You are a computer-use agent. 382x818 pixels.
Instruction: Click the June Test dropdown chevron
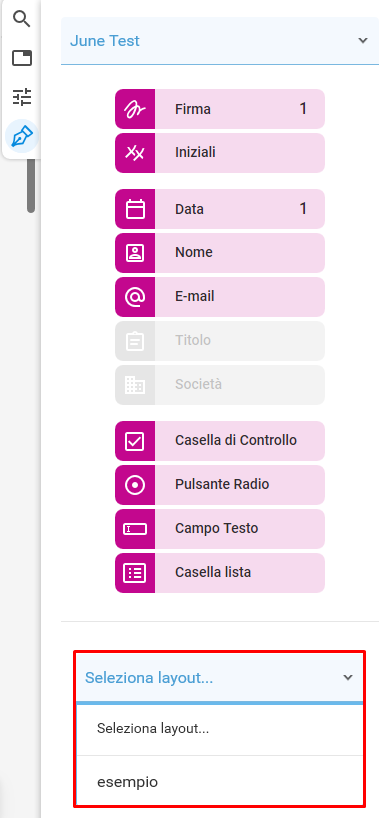tap(363, 41)
